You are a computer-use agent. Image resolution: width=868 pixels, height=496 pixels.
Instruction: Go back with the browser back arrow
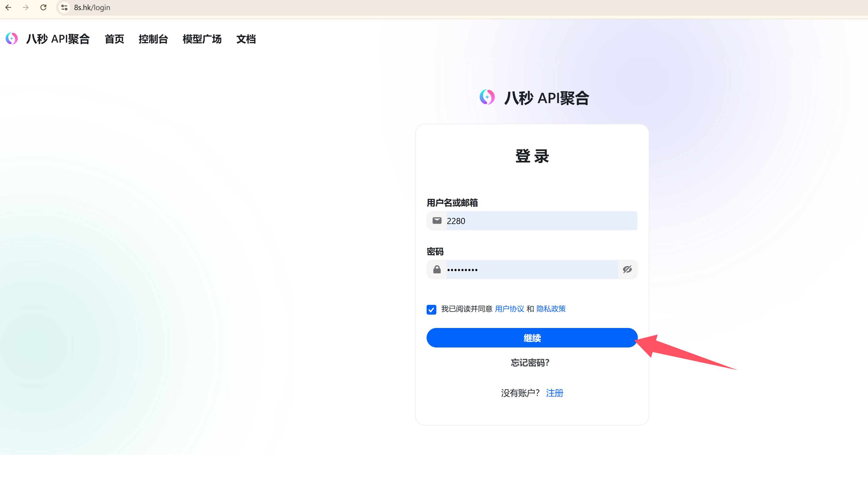[x=9, y=7]
